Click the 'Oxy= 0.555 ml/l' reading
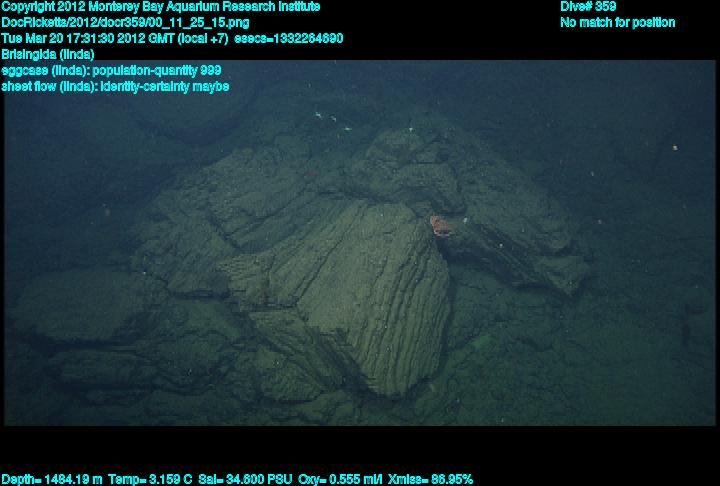Screen dimensions: 720x486 point(340,480)
